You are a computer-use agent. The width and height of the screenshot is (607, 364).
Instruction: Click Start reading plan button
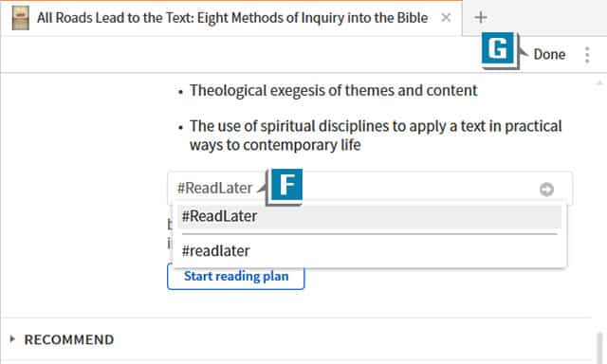pos(236,276)
